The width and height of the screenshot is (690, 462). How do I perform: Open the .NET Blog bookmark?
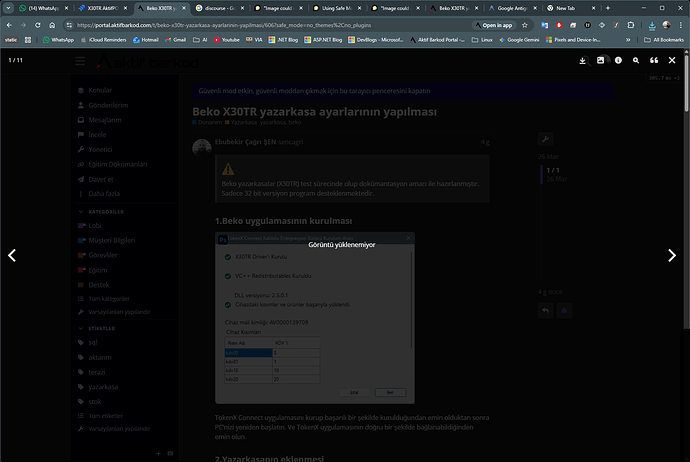pyautogui.click(x=283, y=40)
